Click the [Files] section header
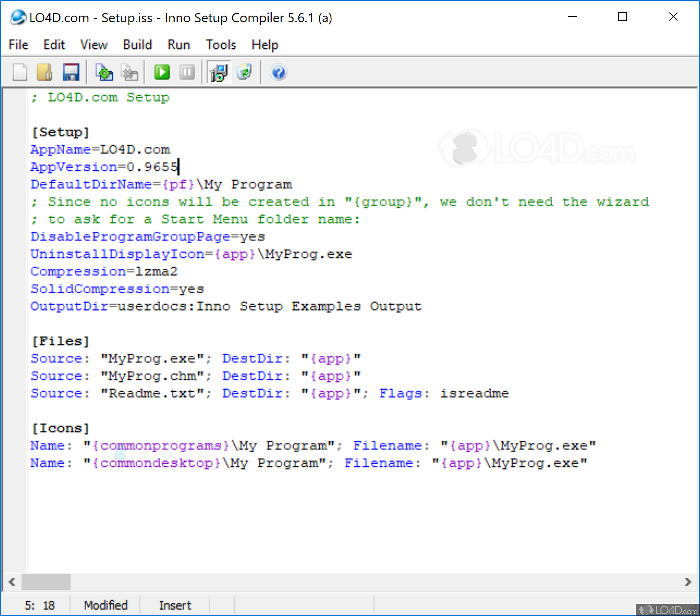 pyautogui.click(x=61, y=341)
